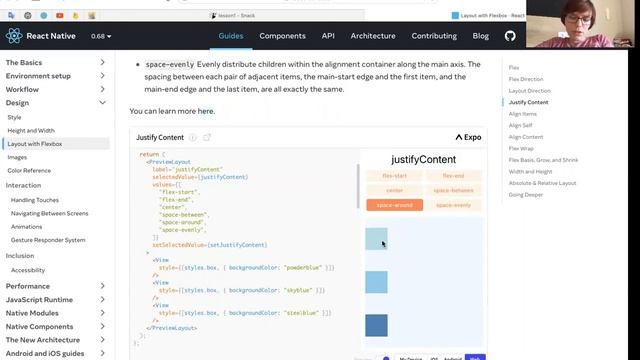This screenshot has width=640, height=360.
Task: Expand Performance sidebar section chevron
Action: (x=102, y=286)
